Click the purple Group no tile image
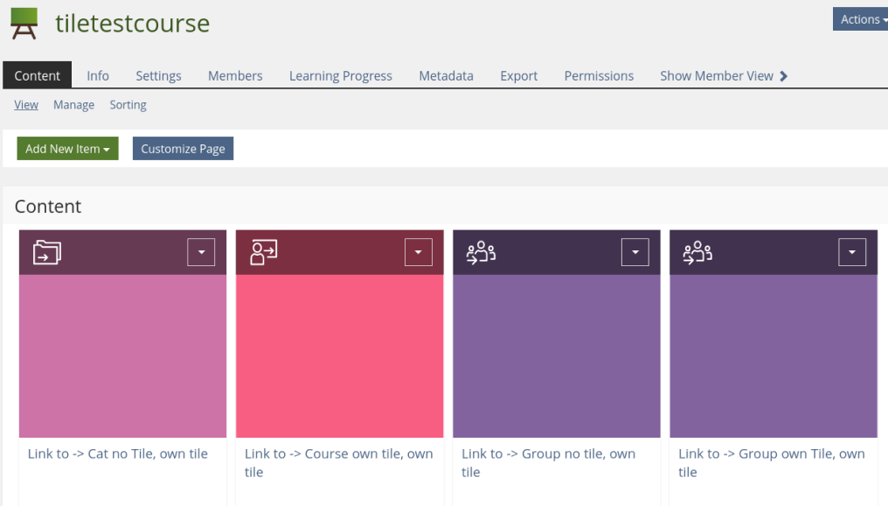888x506 pixels. (556, 356)
